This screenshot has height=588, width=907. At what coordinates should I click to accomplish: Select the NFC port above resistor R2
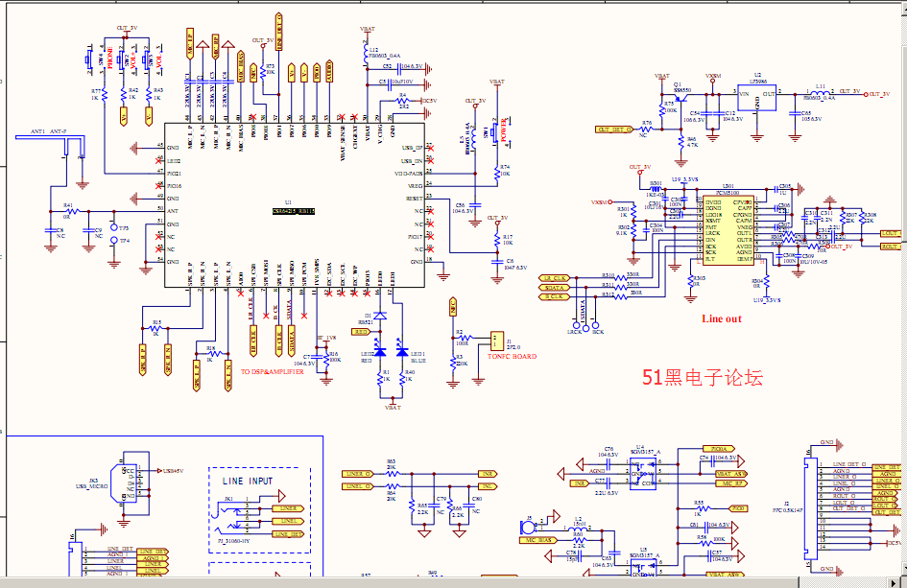[x=453, y=306]
